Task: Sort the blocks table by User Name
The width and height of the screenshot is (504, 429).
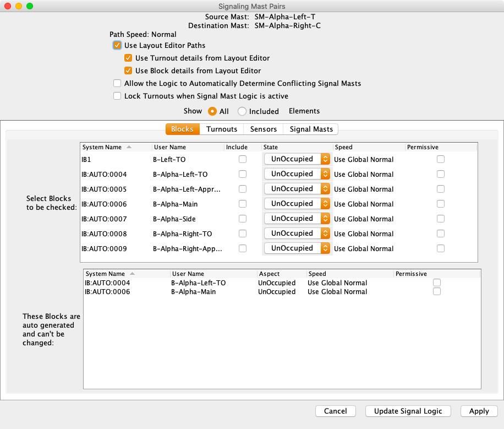Action: pyautogui.click(x=169, y=147)
